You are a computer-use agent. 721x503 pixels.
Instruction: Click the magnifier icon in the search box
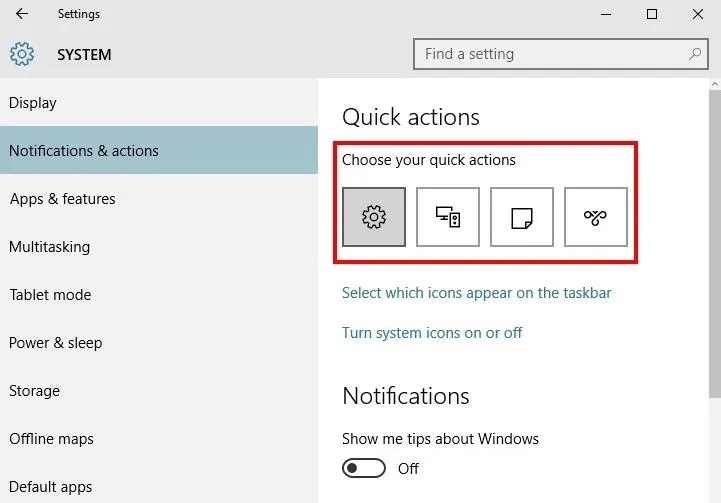[x=695, y=54]
